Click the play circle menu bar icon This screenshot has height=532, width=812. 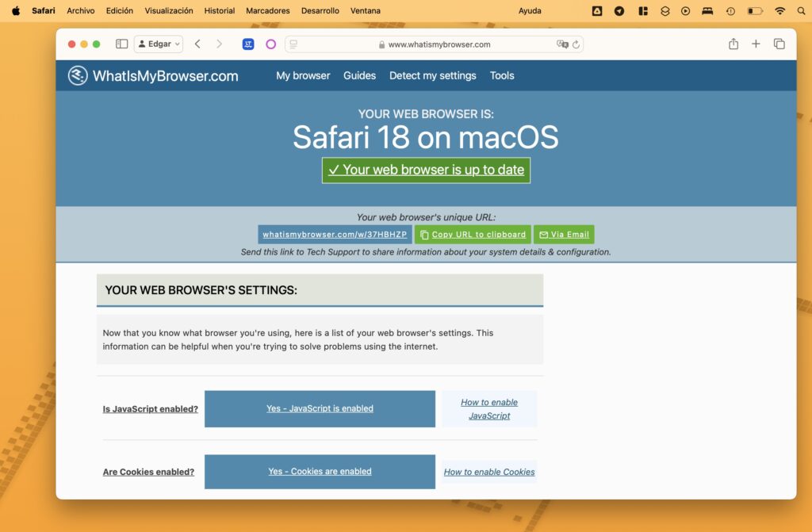686,11
